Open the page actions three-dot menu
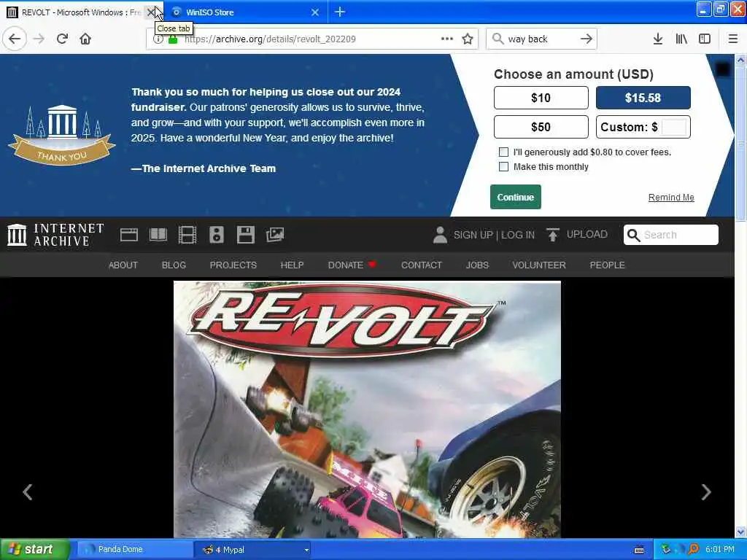747x560 pixels. click(447, 39)
